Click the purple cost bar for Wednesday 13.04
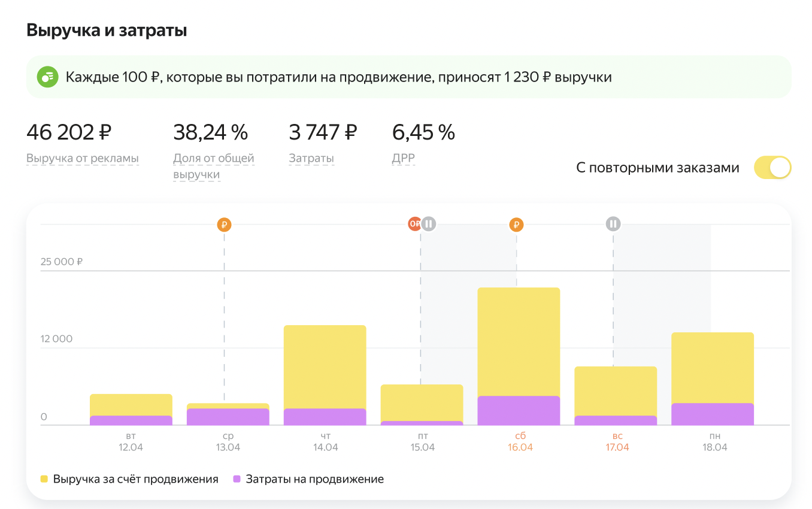 pos(228,417)
